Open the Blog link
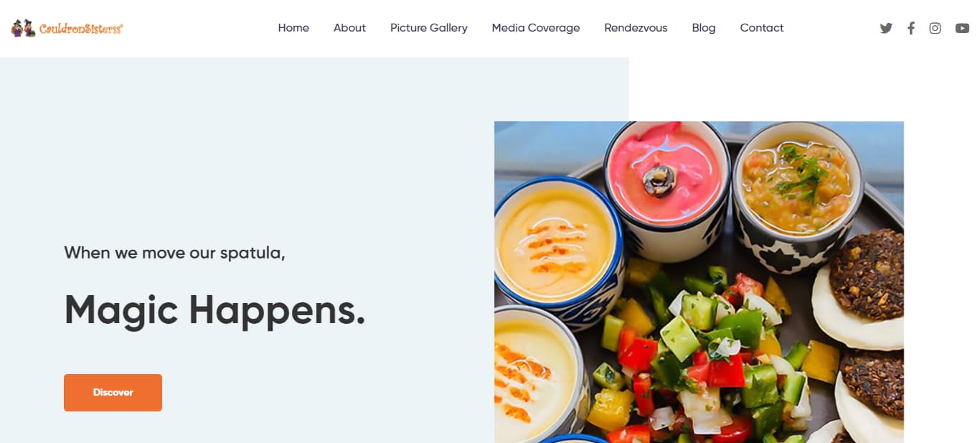Viewport: 980px width, 443px height. click(x=703, y=28)
